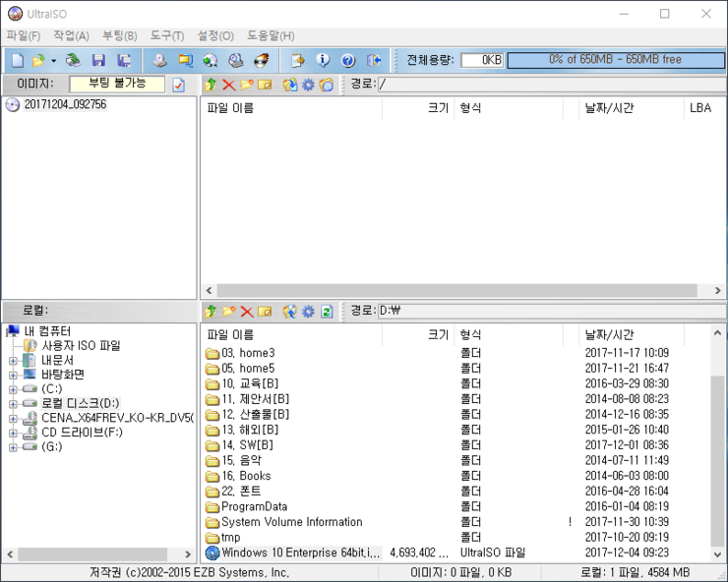The height and width of the screenshot is (582, 728).
Task: Expand the 내문서 tree node
Action: pos(13,361)
